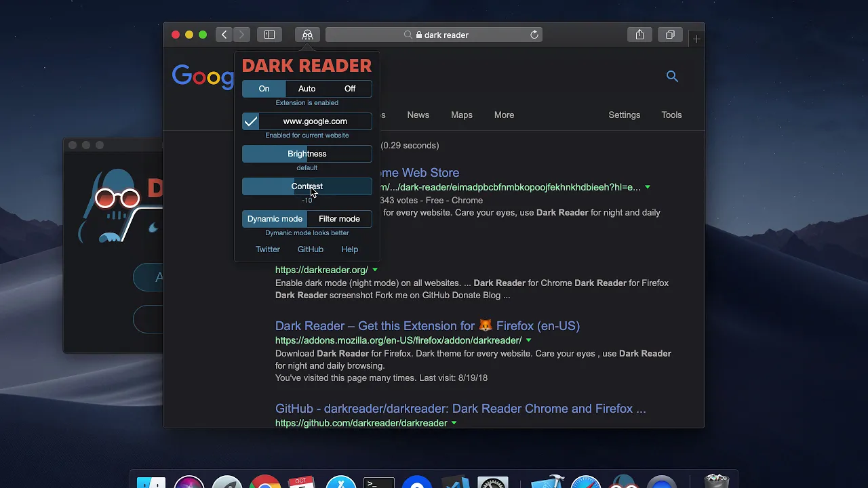
Task: Switch to the Maps results tab
Action: click(x=462, y=115)
